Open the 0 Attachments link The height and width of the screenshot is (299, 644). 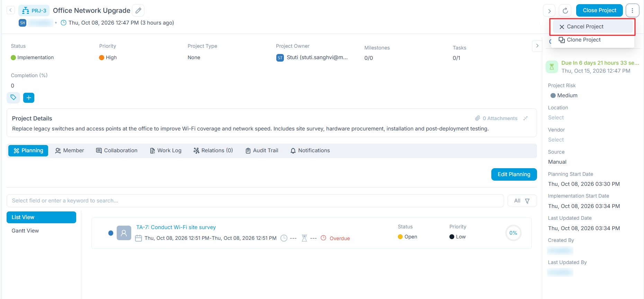pyautogui.click(x=496, y=118)
